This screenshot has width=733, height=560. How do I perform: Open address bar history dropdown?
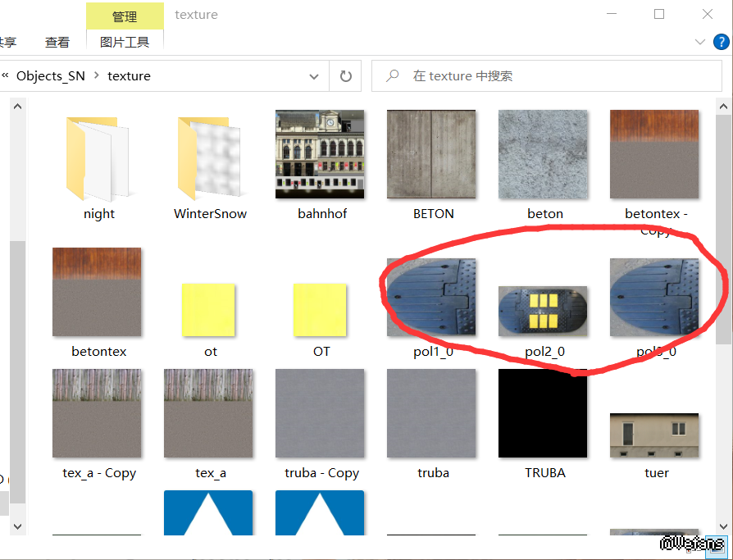314,76
